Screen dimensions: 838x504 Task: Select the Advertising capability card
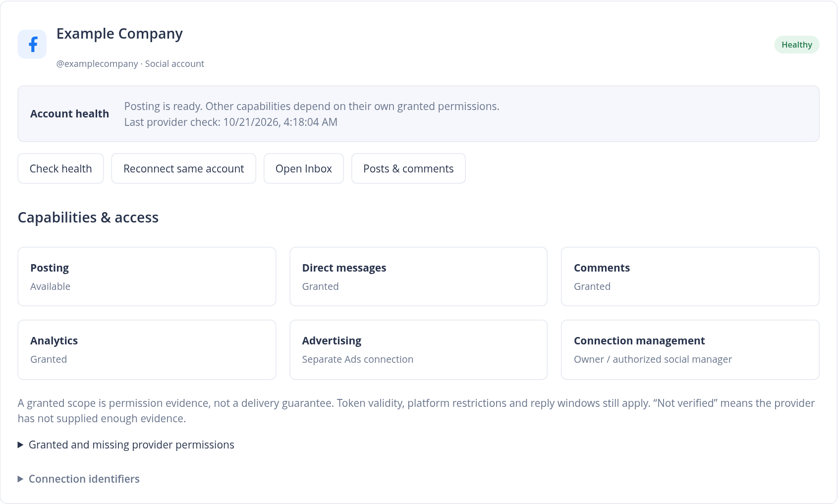tap(418, 350)
